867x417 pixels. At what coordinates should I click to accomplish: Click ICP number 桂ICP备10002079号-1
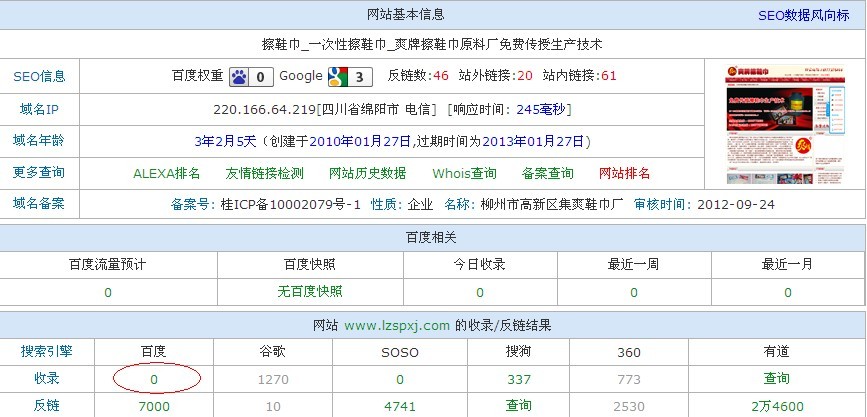point(289,205)
